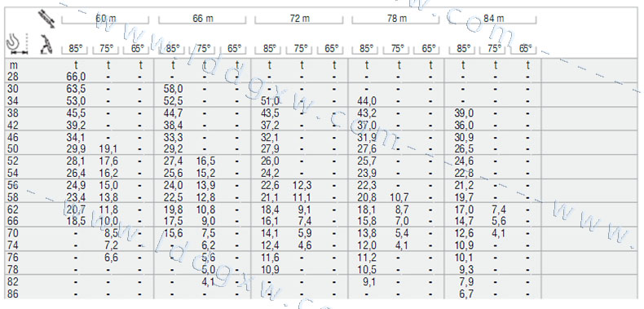Select radius row label 86

click(13, 294)
